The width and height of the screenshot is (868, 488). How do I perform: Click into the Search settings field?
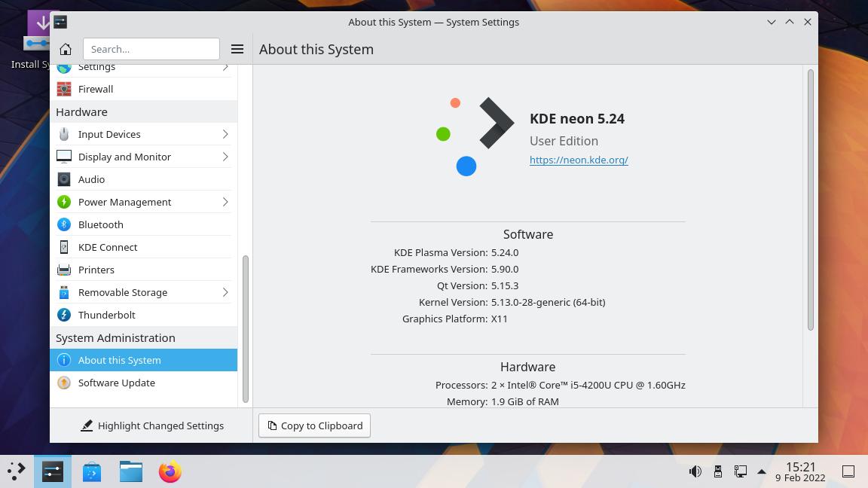click(151, 49)
